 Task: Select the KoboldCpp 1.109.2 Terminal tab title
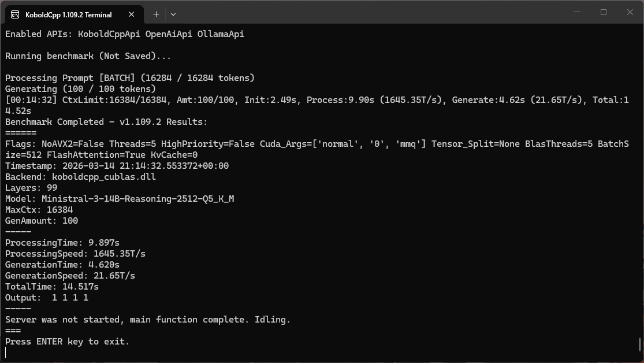(x=68, y=14)
